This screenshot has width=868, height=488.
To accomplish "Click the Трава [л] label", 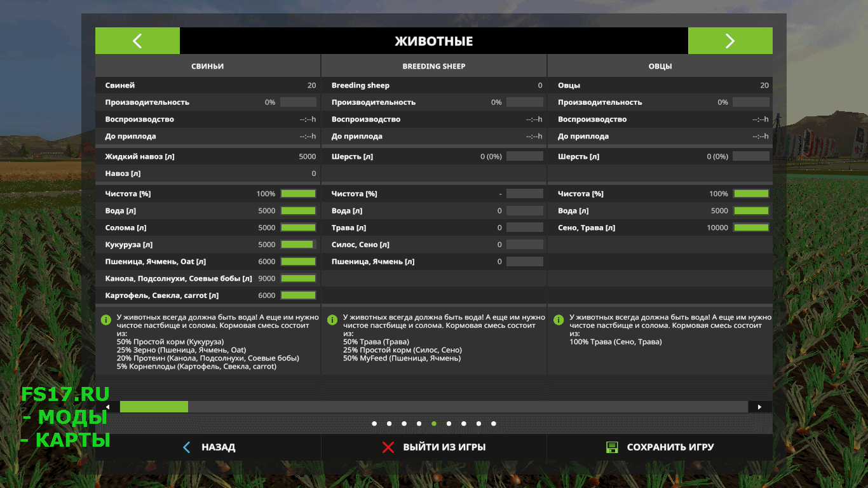I will click(x=349, y=227).
